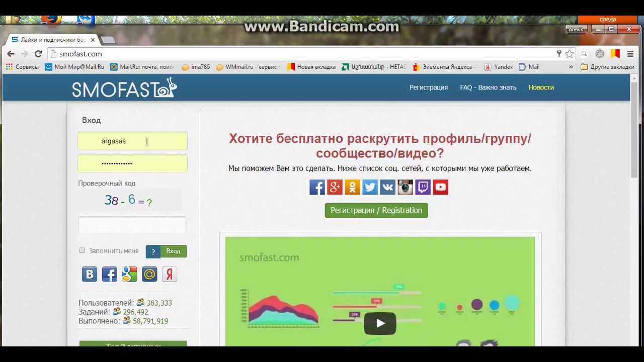The height and width of the screenshot is (362, 644).
Task: Log in with the Mail.ru @ icon
Action: coord(149,274)
